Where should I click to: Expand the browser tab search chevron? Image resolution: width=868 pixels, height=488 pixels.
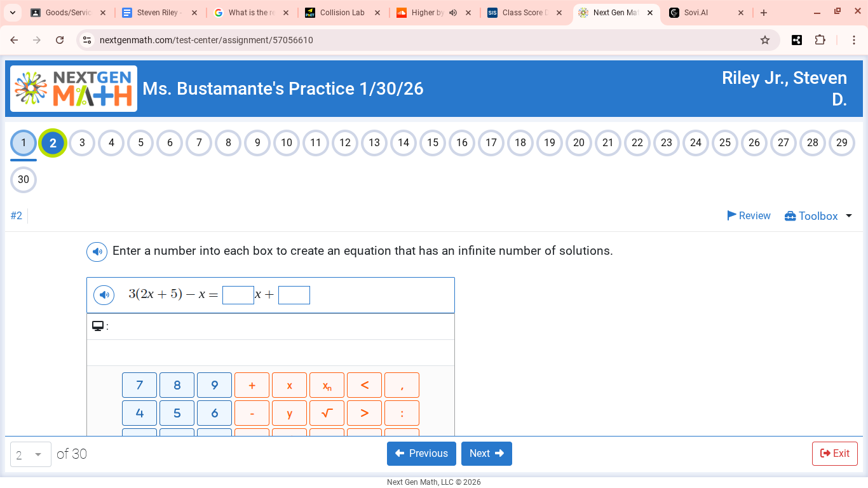[x=12, y=12]
